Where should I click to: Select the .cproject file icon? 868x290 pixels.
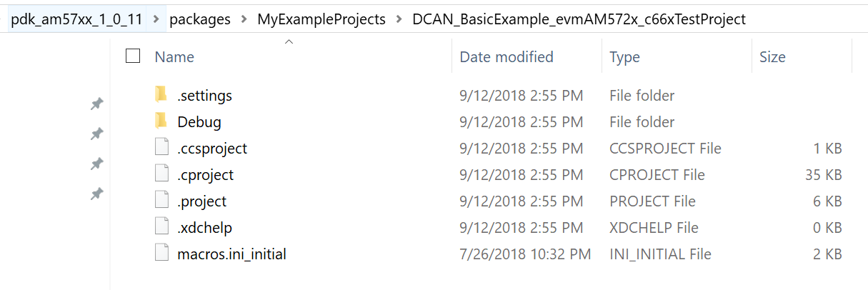tap(161, 174)
